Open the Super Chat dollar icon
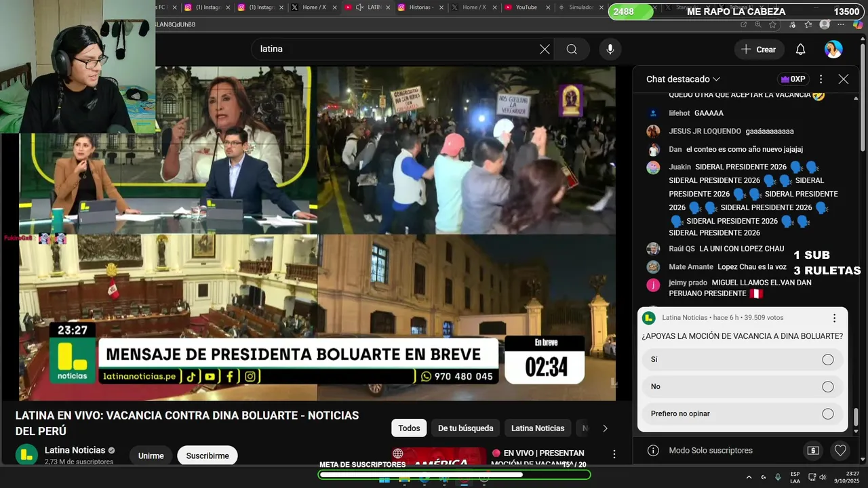 813,451
